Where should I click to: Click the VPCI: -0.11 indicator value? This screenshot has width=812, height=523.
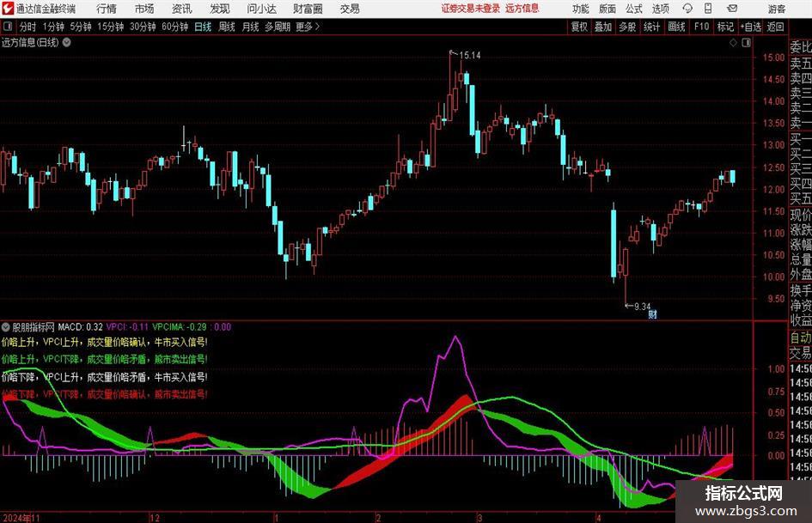click(127, 327)
